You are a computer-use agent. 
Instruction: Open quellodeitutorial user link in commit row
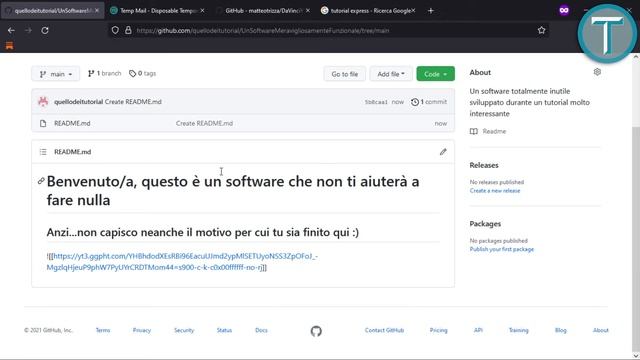tap(78, 102)
